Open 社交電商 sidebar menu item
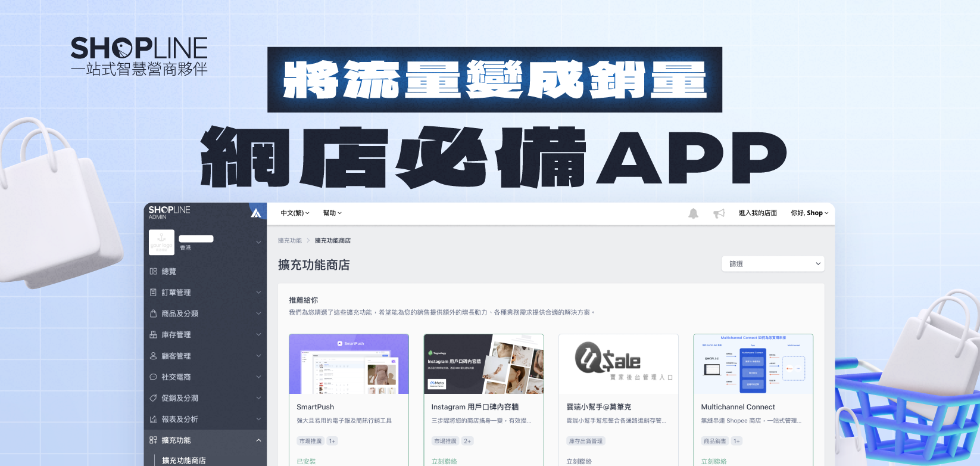 [x=205, y=377]
